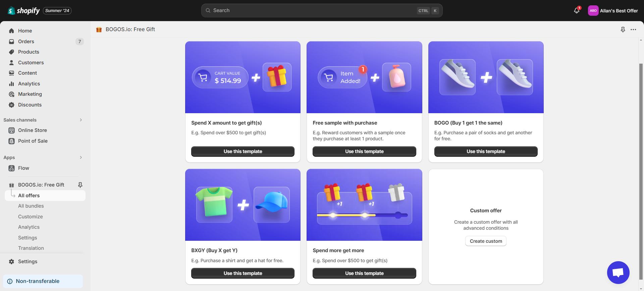Click the Discounts icon in sidebar

click(12, 105)
